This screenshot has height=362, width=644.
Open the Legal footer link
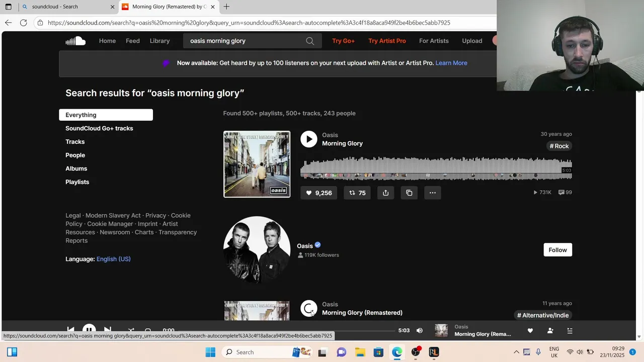[73, 215]
